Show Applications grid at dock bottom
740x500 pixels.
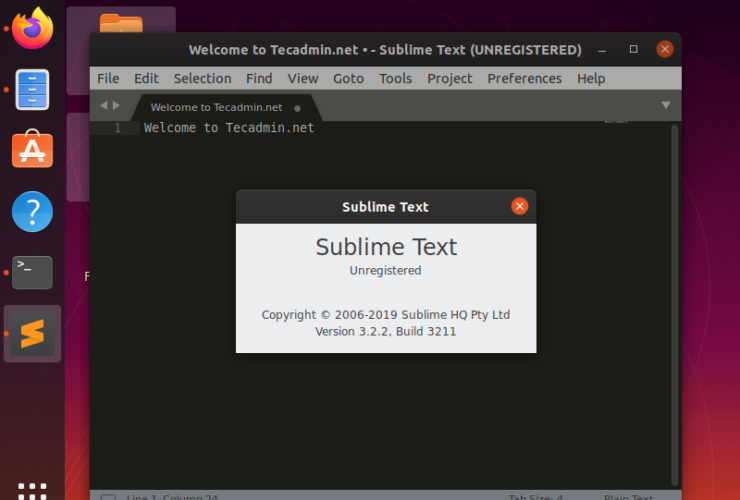[32, 491]
